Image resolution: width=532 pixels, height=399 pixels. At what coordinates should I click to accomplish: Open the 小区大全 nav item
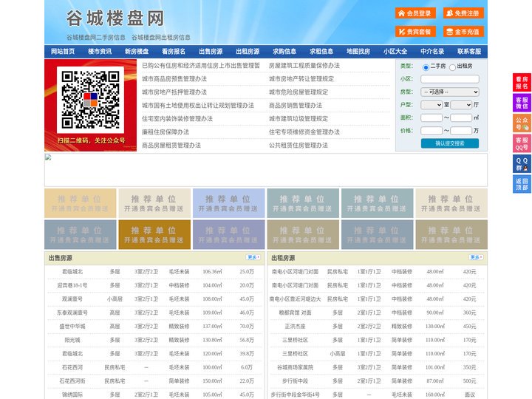(395, 51)
